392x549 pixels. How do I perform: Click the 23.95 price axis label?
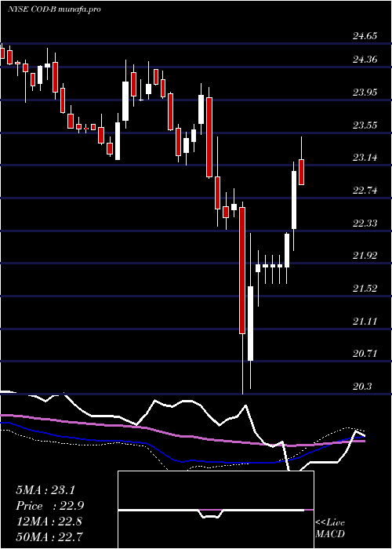365,93
